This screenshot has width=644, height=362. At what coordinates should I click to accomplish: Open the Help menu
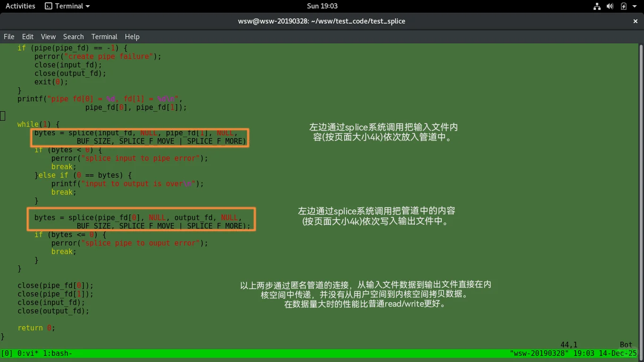(x=132, y=37)
